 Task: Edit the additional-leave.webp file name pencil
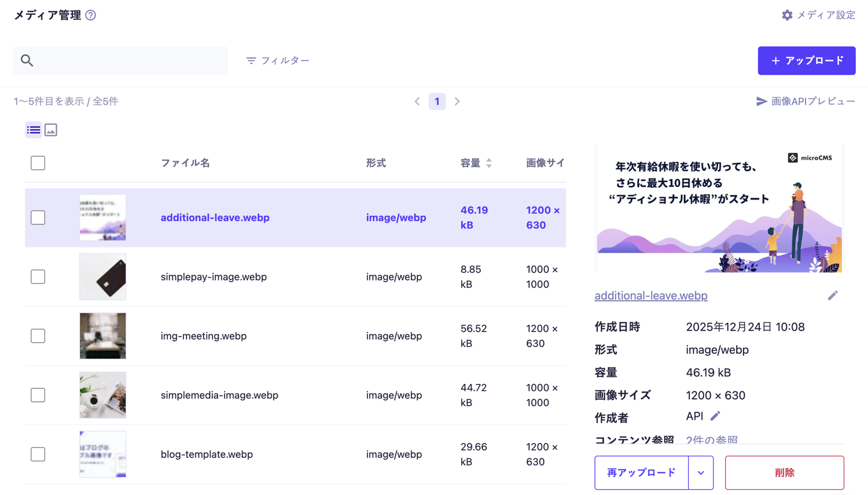click(x=832, y=295)
